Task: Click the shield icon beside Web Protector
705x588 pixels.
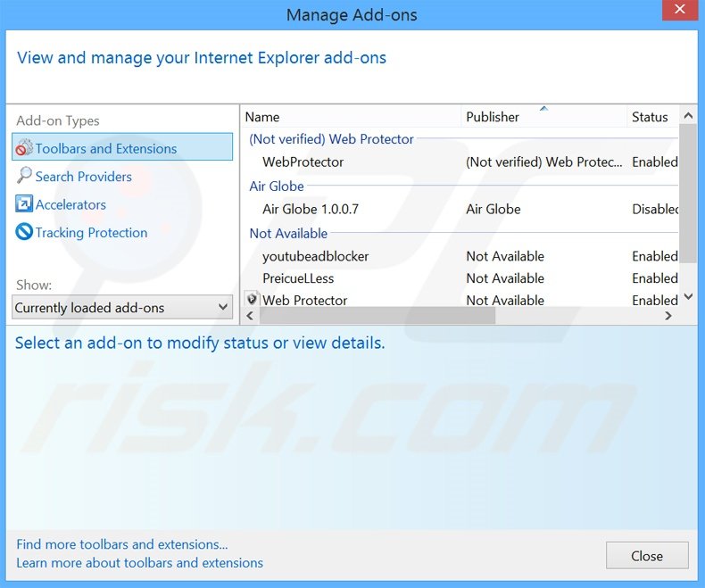Action: click(x=252, y=300)
